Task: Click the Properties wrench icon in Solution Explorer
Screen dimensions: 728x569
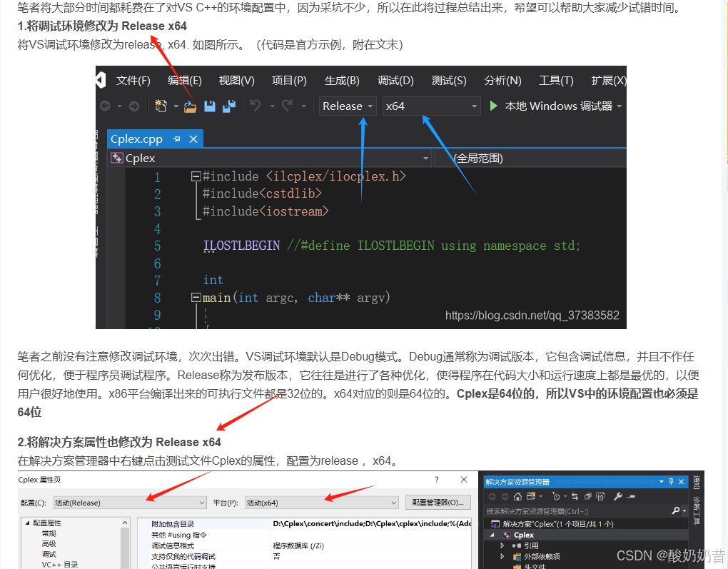Action: pos(618,497)
